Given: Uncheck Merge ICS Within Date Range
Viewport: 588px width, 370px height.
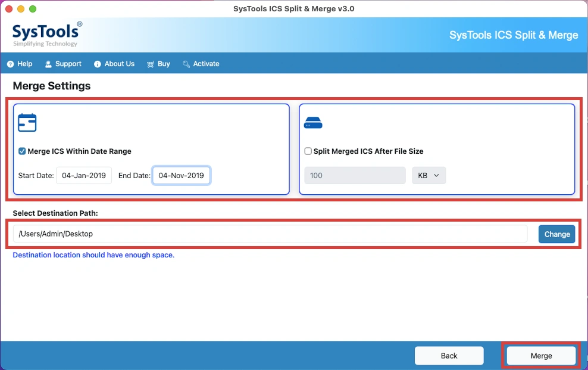Looking at the screenshot, I should click(x=22, y=151).
